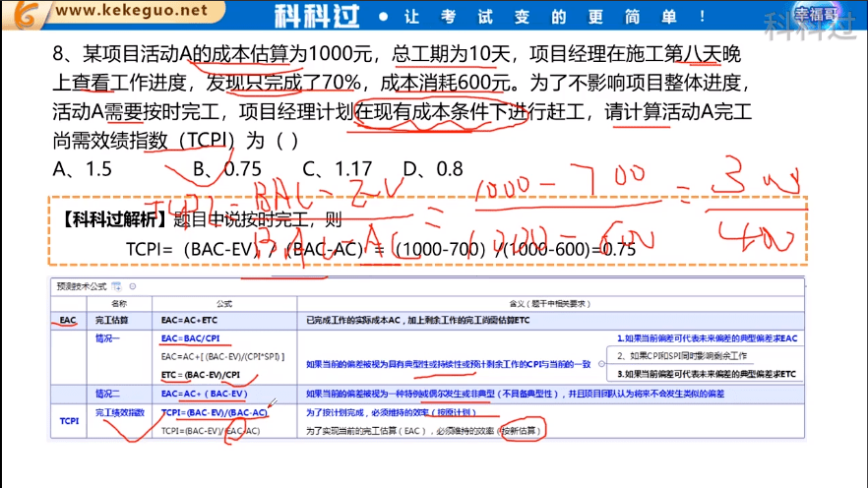Select answer option B、0.75

click(227, 169)
